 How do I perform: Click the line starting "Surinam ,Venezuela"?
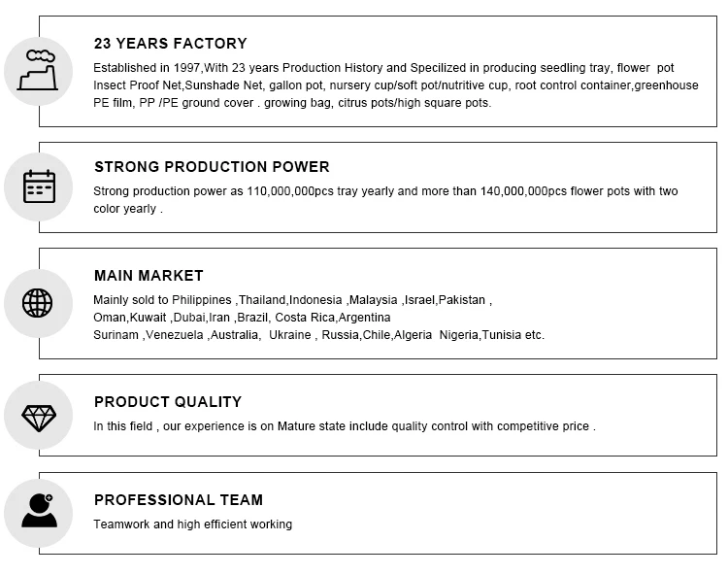point(318,335)
